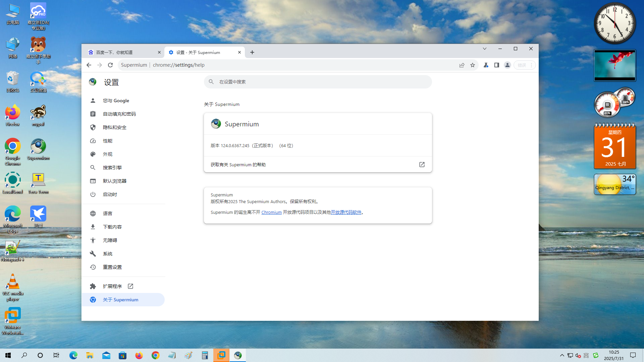Close the 百度一下 tab
Viewport: 644px width, 362px height.
[x=159, y=52]
